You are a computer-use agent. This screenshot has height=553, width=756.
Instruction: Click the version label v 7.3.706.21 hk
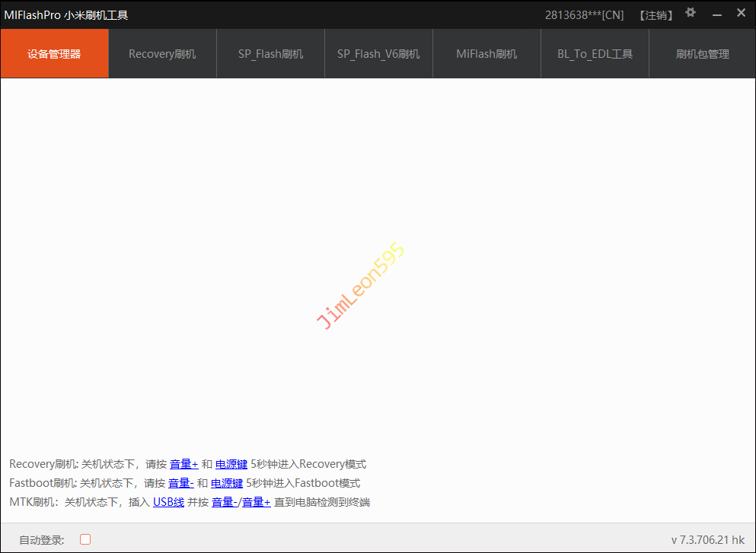click(707, 539)
